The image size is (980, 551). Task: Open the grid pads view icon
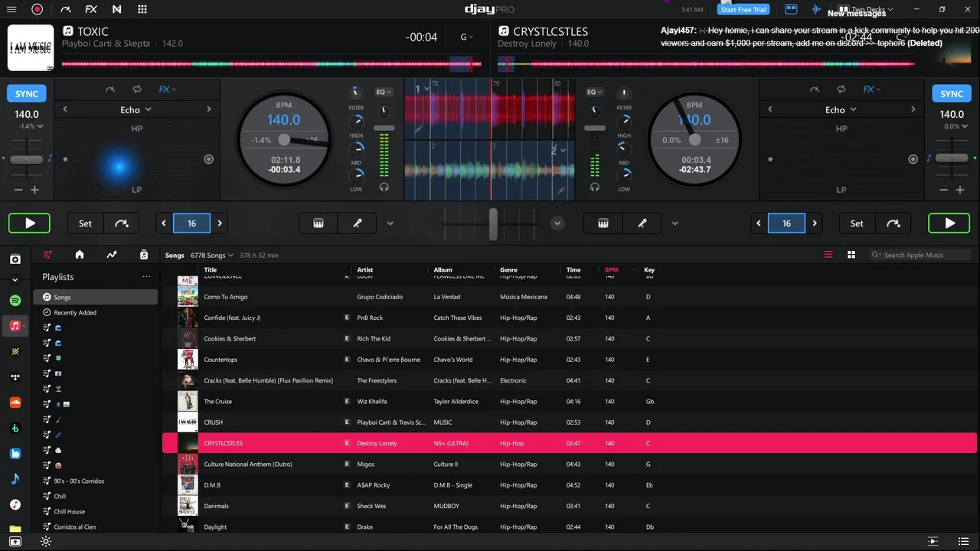coord(142,9)
